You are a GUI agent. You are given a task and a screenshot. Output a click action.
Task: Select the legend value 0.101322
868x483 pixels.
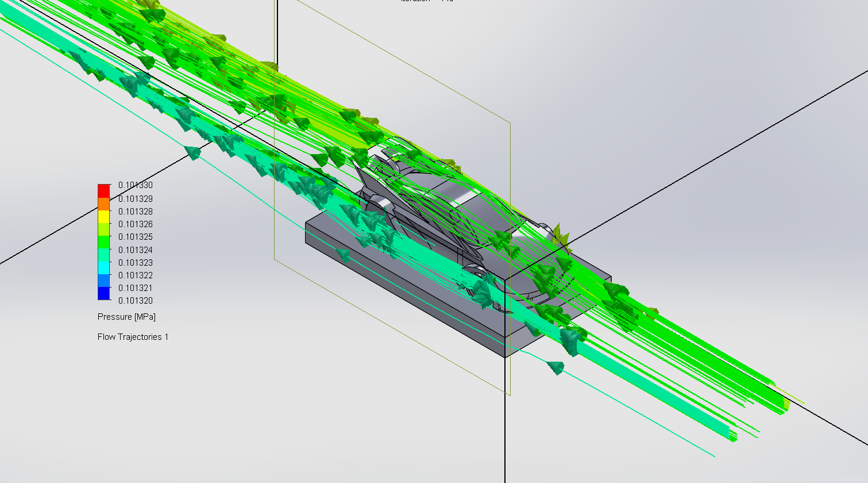pyautogui.click(x=136, y=275)
